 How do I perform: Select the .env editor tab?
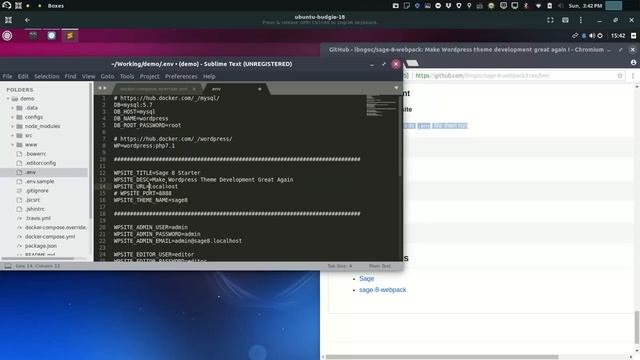tap(216, 89)
